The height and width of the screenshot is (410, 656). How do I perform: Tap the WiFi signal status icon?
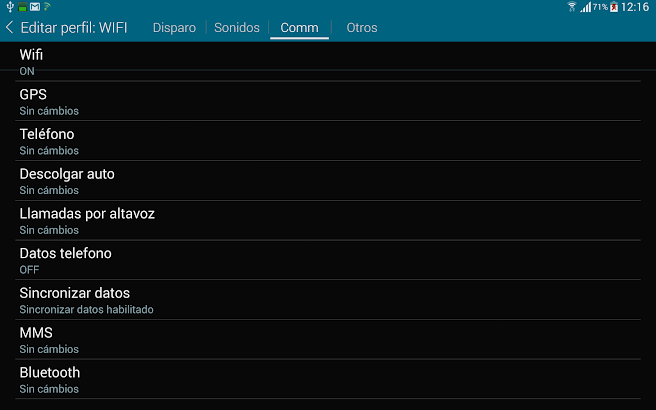572,7
